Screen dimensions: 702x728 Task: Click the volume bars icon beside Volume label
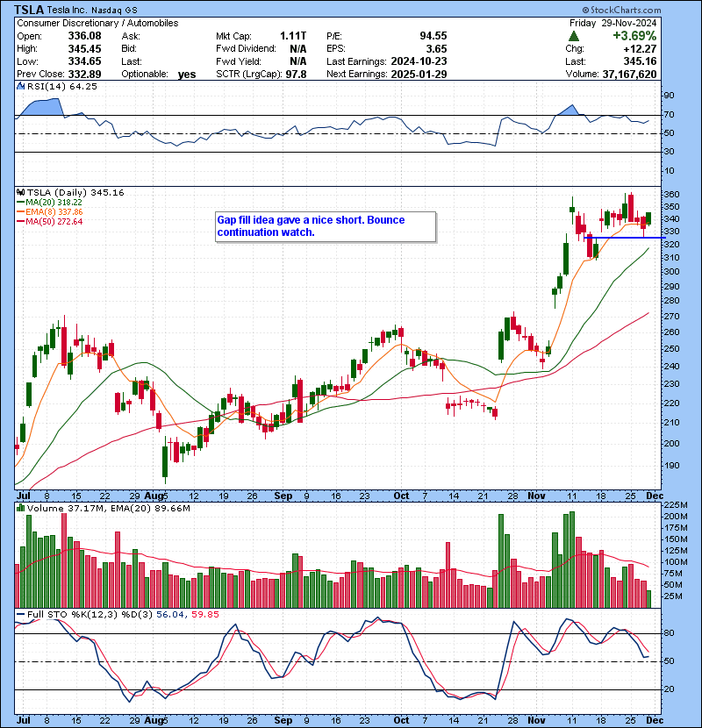pyautogui.click(x=21, y=508)
